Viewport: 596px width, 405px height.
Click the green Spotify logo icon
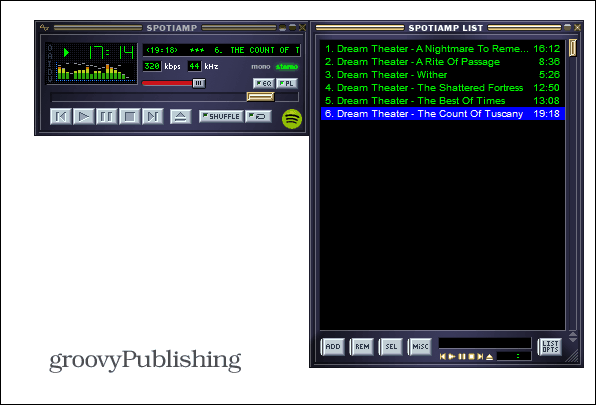click(x=292, y=119)
